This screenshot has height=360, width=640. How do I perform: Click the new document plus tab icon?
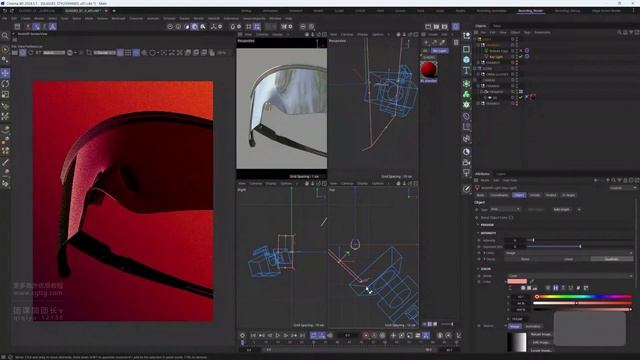click(114, 11)
